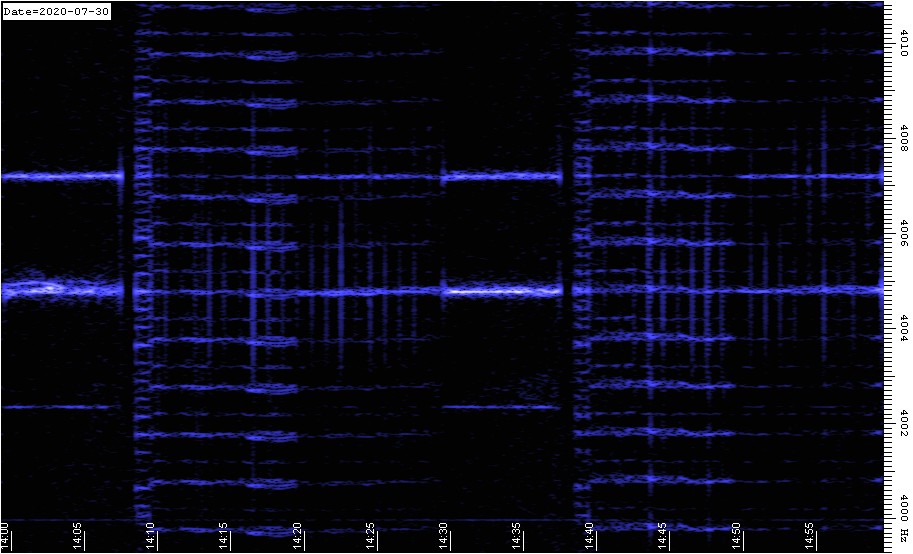Click the 14:35 time axis label
This screenshot has width=913, height=554.
517,535
